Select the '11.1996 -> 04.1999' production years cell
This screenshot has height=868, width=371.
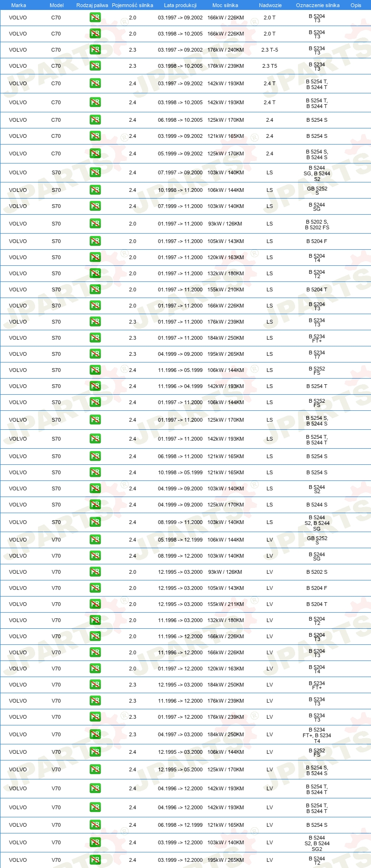pos(180,386)
